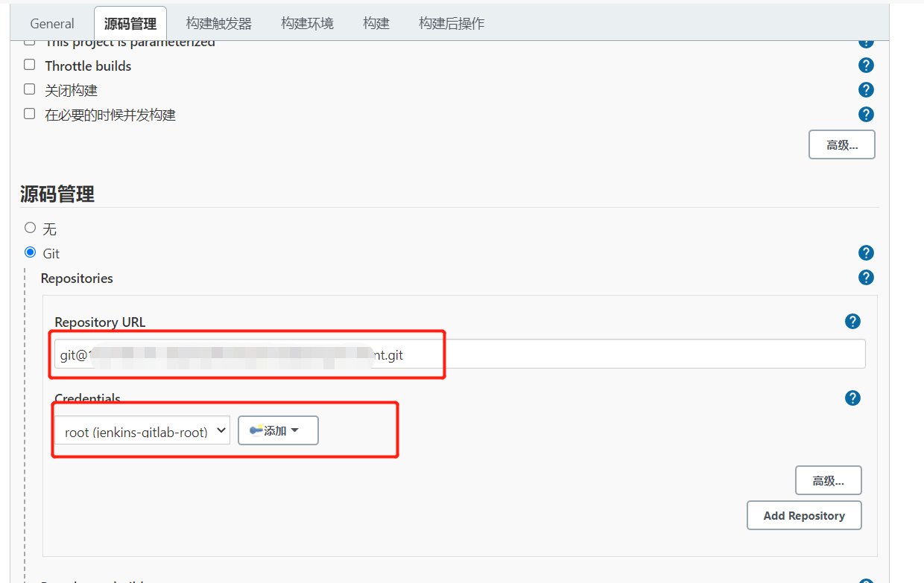This screenshot has width=924, height=583.
Task: Open help icon next to Repositories
Action: [x=866, y=278]
